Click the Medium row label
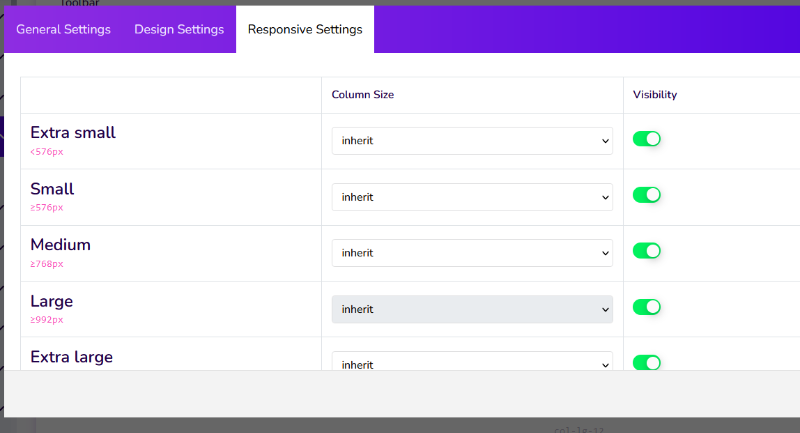This screenshot has height=433, width=800. pos(60,245)
